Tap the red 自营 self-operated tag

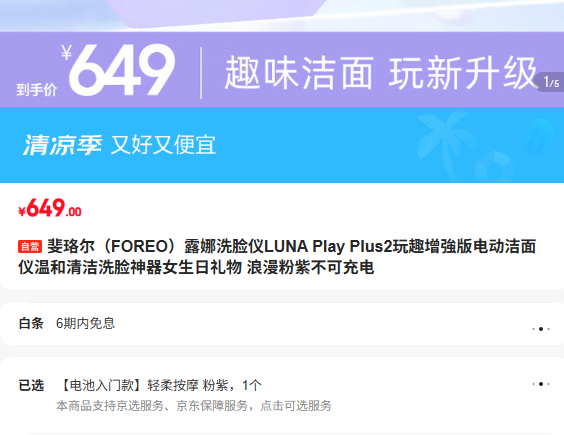30,246
